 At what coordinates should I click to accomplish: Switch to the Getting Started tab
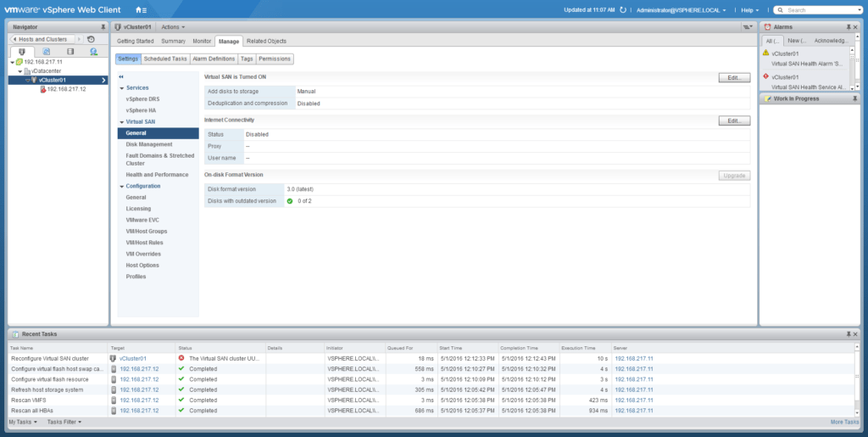[135, 41]
